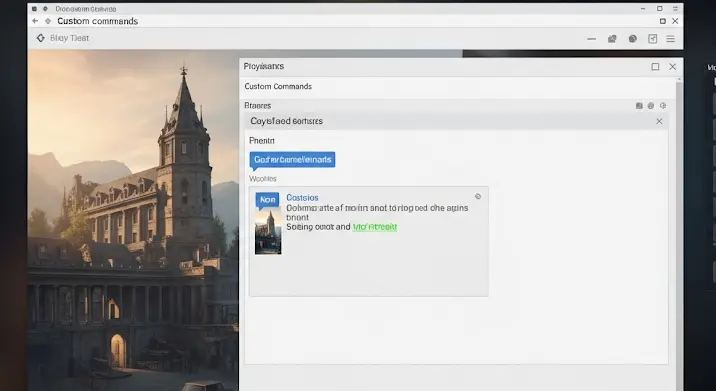
Task: Click the card description text beginning Dohmar
Action: tap(377, 212)
